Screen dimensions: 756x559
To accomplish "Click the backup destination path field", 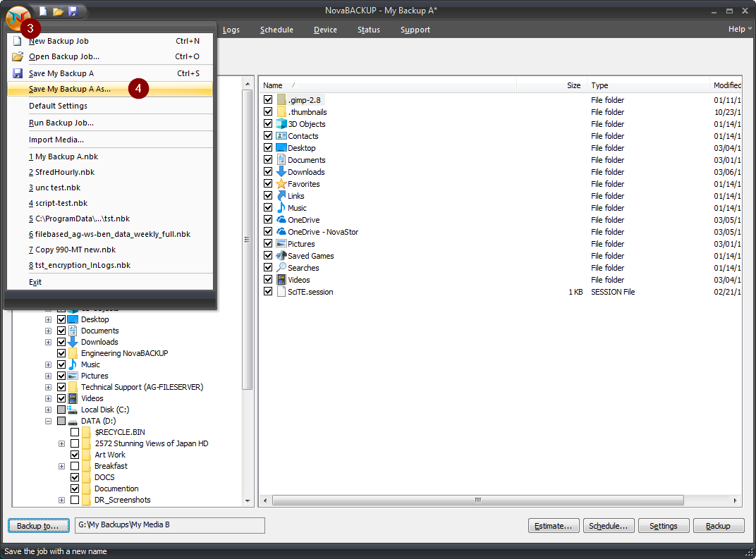I will pyautogui.click(x=170, y=525).
